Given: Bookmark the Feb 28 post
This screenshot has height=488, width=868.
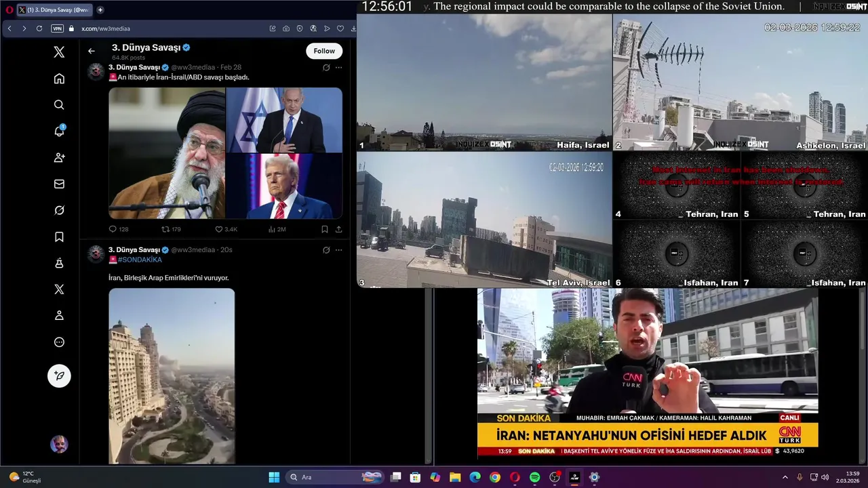Looking at the screenshot, I should pos(325,229).
